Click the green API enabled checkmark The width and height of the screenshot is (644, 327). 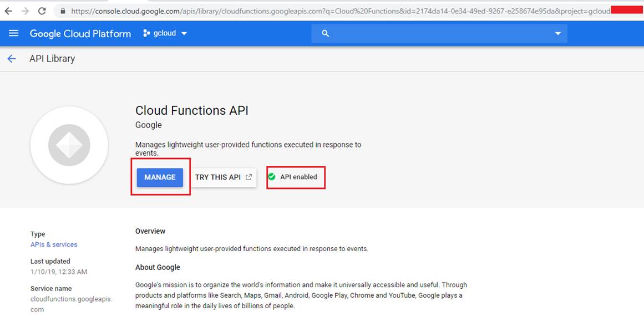click(271, 177)
